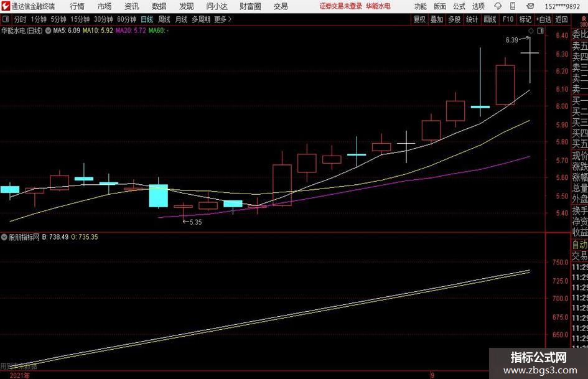This screenshot has width=588, height=379.
Task: Select the 日线 daily tab
Action: 147,19
